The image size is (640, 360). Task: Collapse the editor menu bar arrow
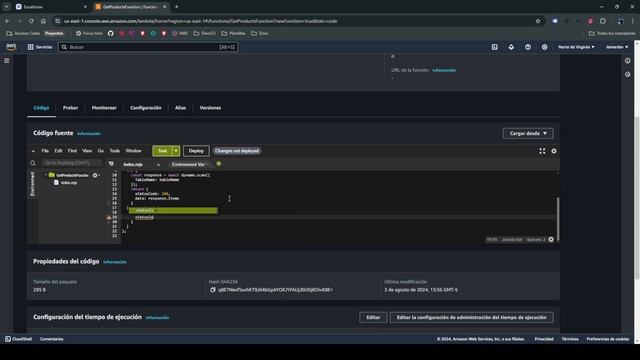pyautogui.click(x=33, y=151)
